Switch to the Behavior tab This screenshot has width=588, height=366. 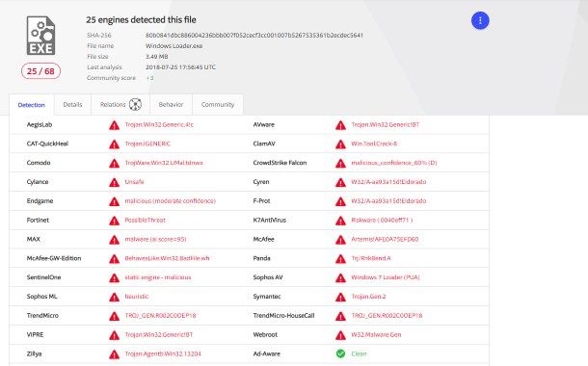[171, 105]
